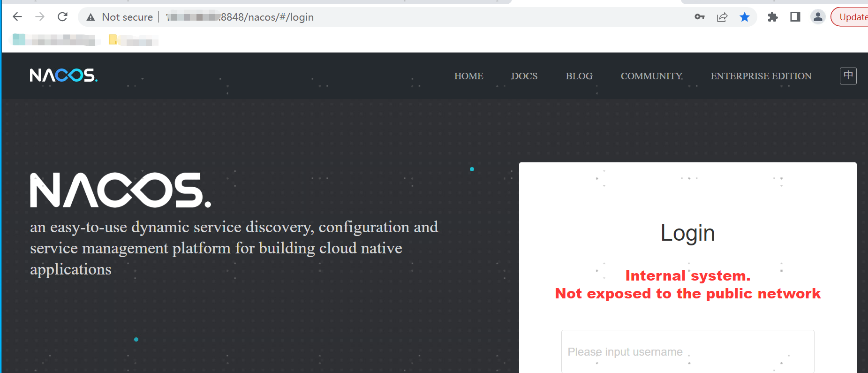
Task: Open the DOCS nav item
Action: (x=524, y=76)
